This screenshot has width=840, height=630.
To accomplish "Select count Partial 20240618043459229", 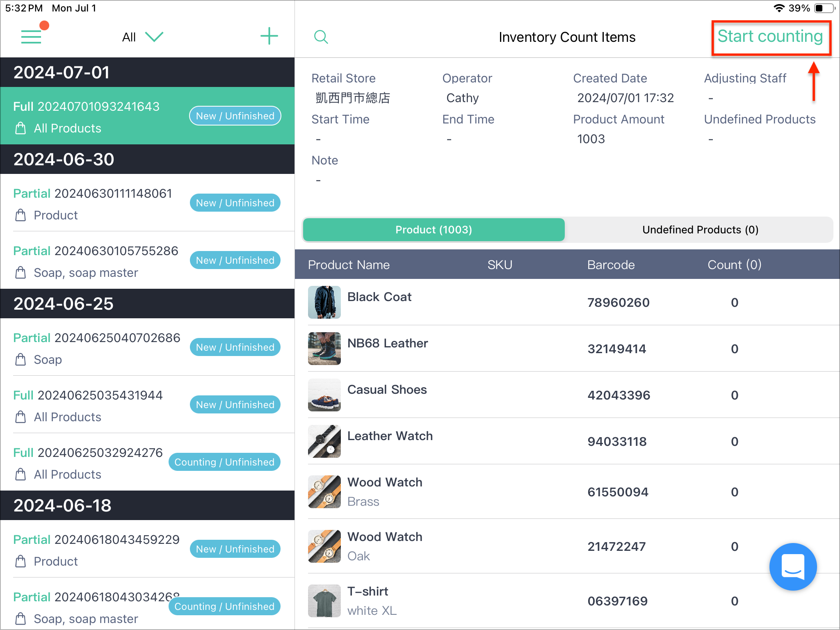I will 147,549.
